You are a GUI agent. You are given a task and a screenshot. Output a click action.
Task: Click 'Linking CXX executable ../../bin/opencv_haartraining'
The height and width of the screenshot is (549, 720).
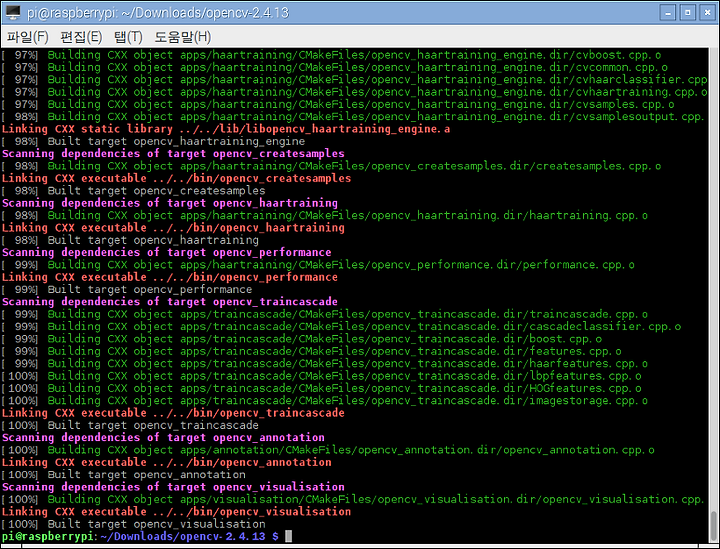point(173,228)
